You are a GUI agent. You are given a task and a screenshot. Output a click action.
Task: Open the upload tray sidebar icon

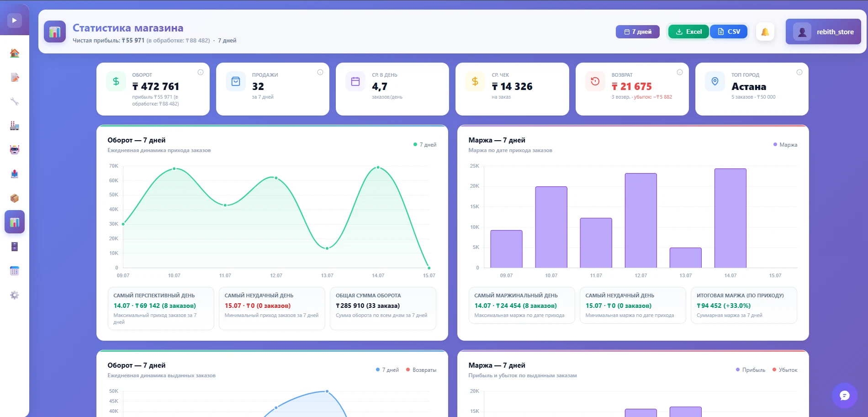(x=15, y=174)
